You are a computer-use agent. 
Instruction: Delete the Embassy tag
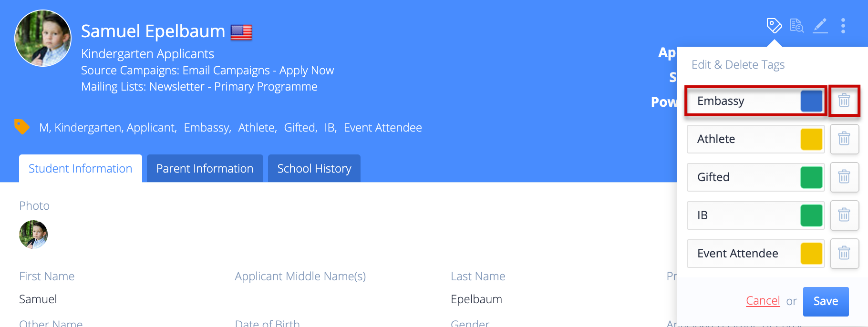(844, 101)
